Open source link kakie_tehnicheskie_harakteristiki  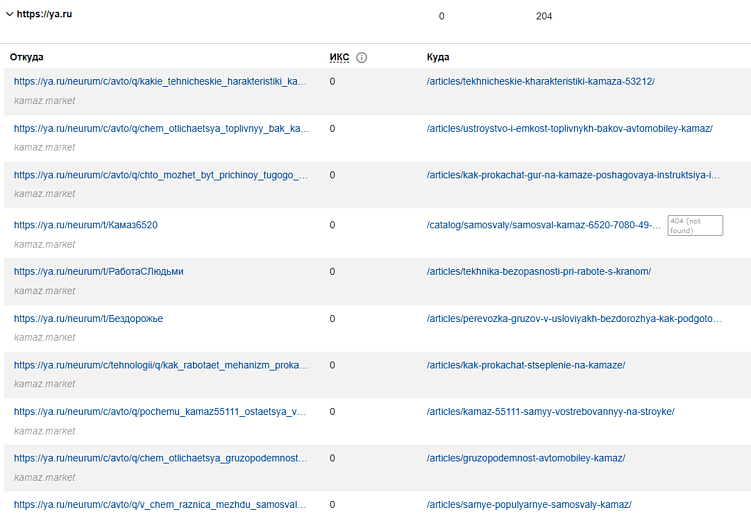coord(160,82)
